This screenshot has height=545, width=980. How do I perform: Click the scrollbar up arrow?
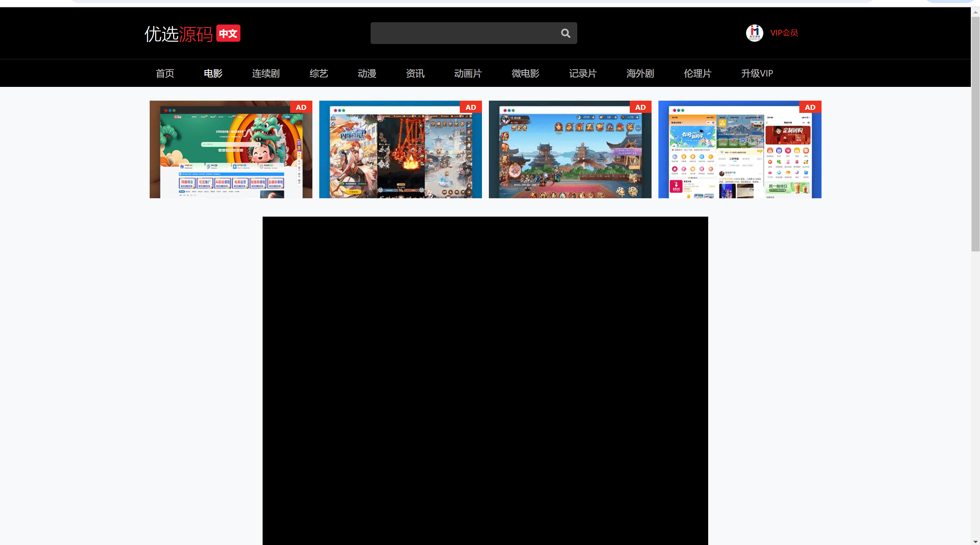(x=975, y=12)
